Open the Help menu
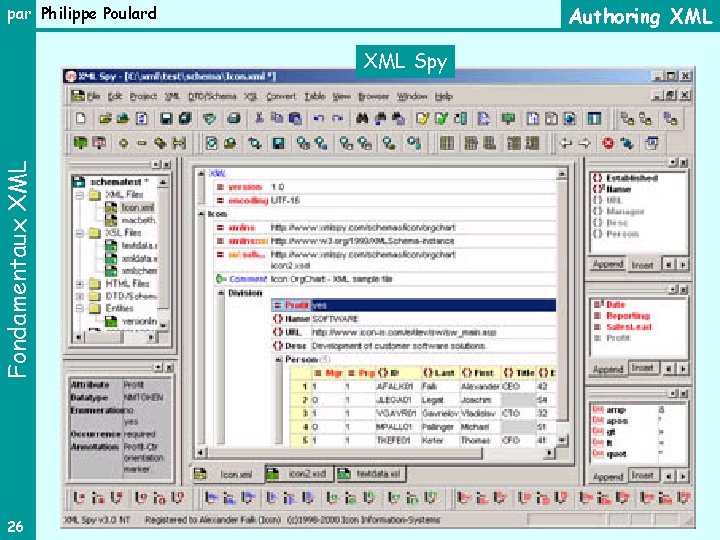The image size is (720, 540). 444,96
